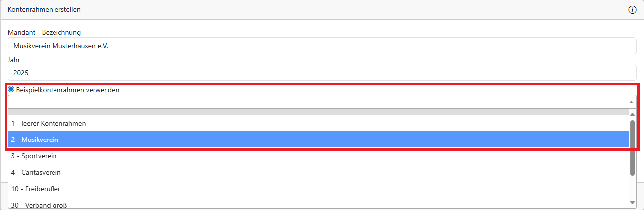Choose the blank entry in dropdown list
The image size is (644, 210).
[x=317, y=112]
